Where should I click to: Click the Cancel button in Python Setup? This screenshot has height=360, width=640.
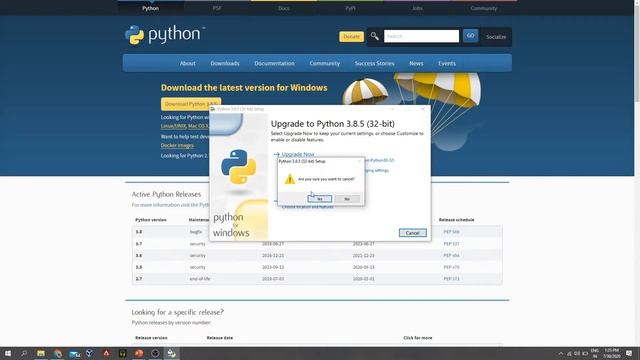413,233
